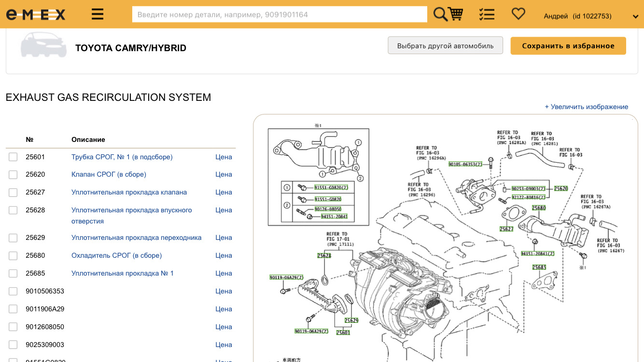
Task: Click Выбрать другой автомобиль button
Action: [x=445, y=46]
